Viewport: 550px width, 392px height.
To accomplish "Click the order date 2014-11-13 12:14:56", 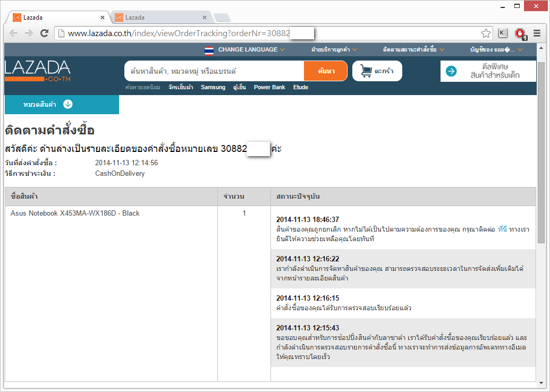I will (126, 163).
